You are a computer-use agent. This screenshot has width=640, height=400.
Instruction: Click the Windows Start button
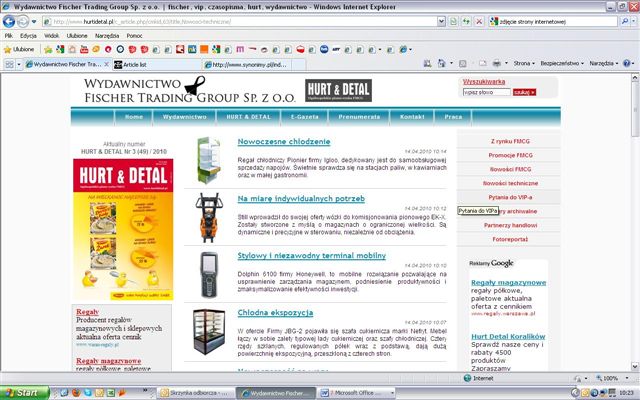tap(24, 393)
